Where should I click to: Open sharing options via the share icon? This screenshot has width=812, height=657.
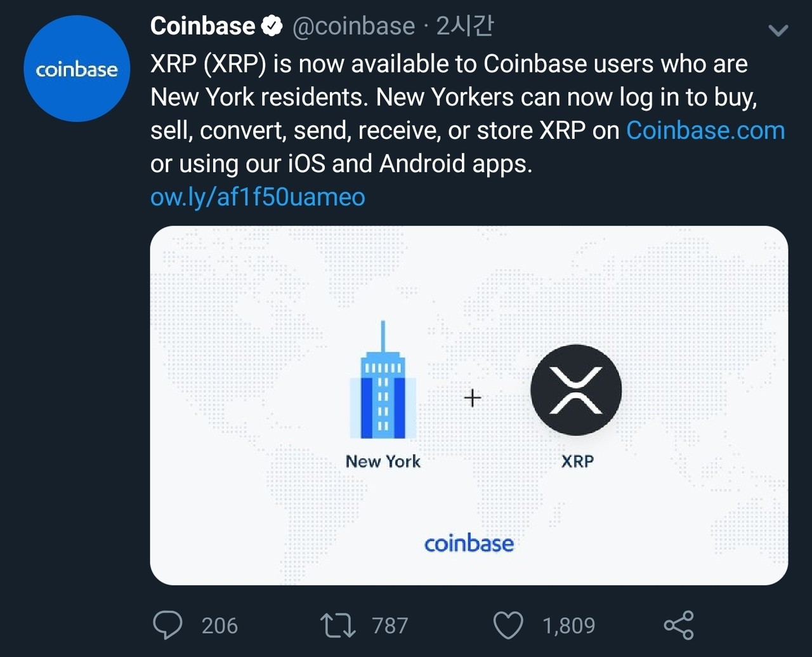(x=679, y=626)
